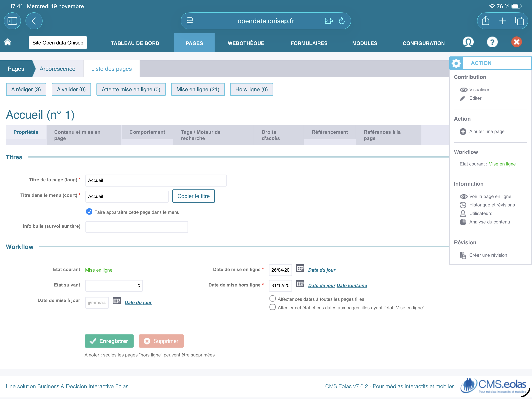This screenshot has width=532, height=399.
Task: Click the home icon in navigation bar
Action: point(8,42)
